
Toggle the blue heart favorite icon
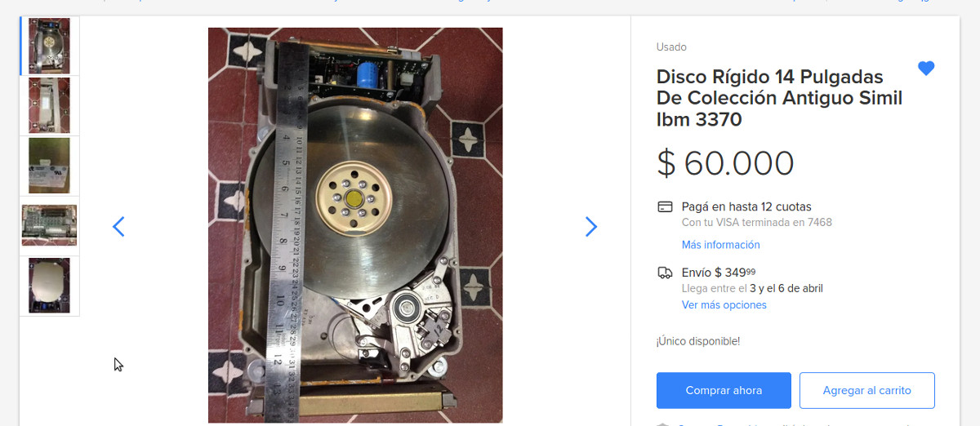click(925, 69)
